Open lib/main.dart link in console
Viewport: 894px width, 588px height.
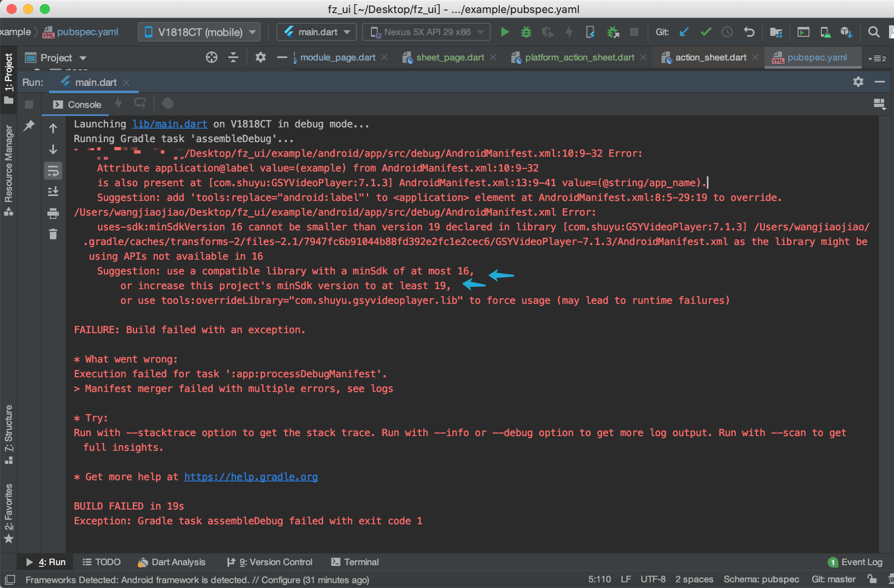pyautogui.click(x=170, y=124)
